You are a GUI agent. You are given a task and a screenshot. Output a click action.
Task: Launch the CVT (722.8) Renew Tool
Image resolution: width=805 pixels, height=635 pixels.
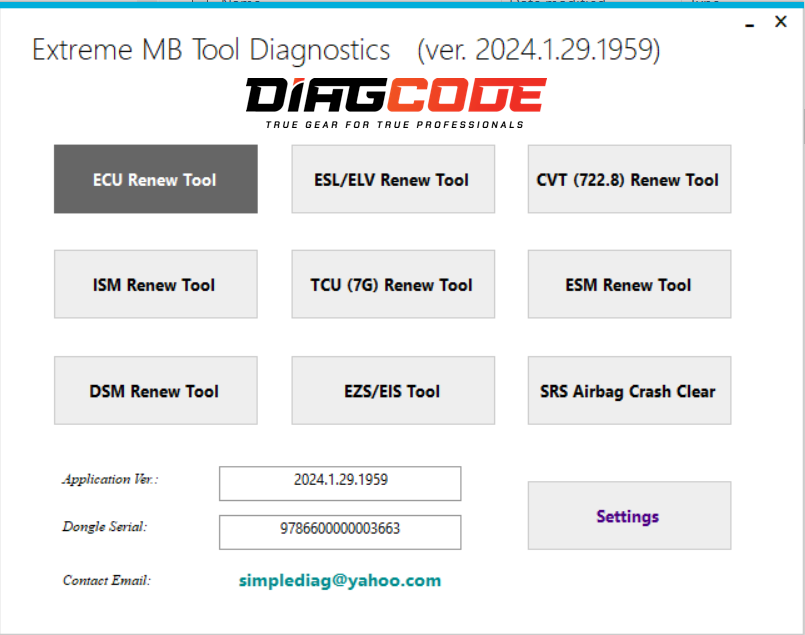click(x=628, y=179)
